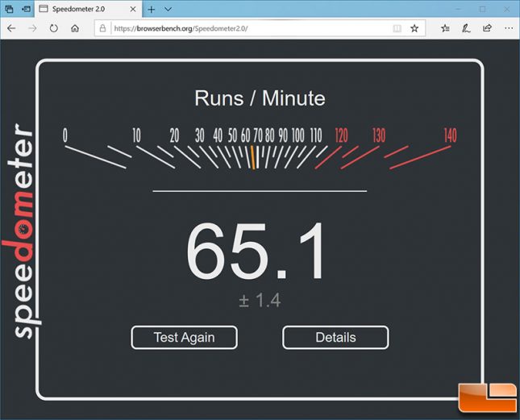Click the 20 gauge label
The image size is (520, 420).
tap(174, 135)
